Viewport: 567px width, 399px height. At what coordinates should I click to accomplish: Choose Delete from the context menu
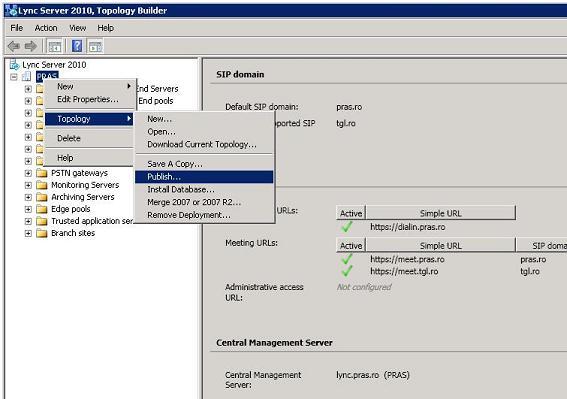click(90, 138)
